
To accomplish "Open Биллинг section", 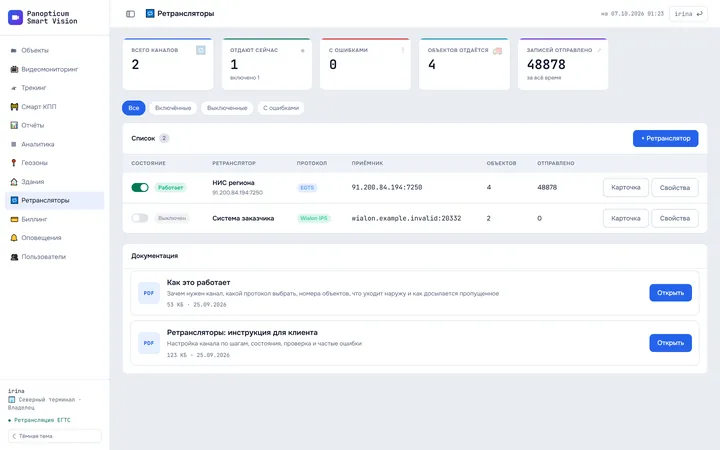I will (x=55, y=219).
